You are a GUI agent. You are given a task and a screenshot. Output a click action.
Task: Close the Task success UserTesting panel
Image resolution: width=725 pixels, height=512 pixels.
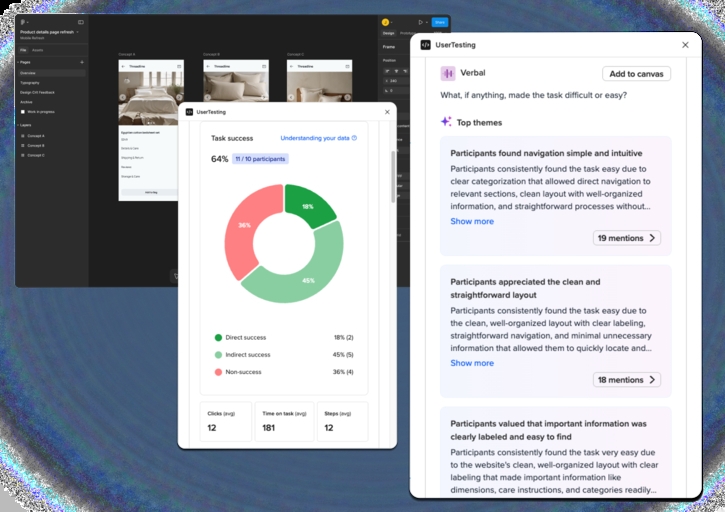[387, 112]
